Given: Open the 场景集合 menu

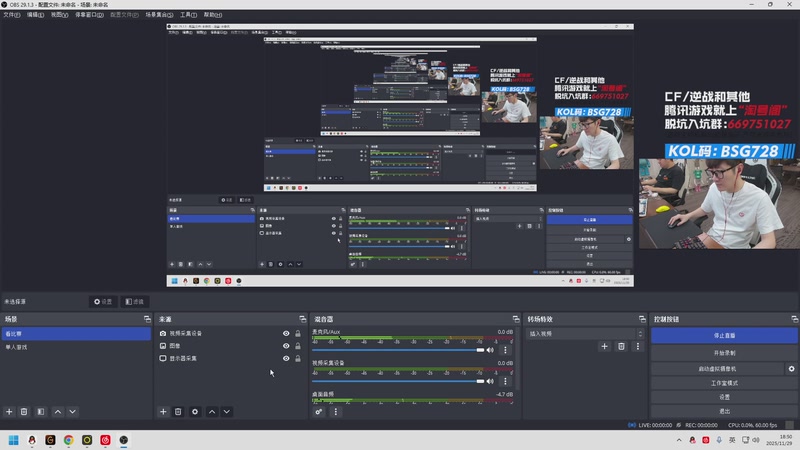Looking at the screenshot, I should (x=159, y=15).
